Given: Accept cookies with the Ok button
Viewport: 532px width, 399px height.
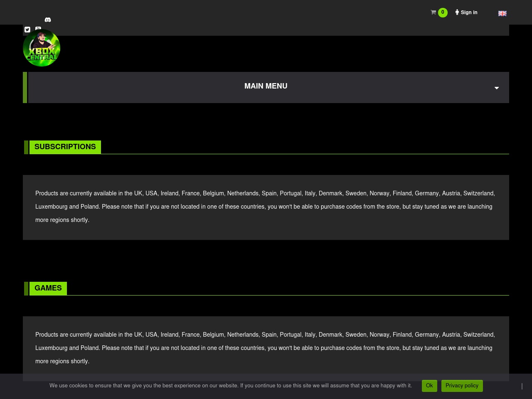Looking at the screenshot, I should (x=429, y=386).
